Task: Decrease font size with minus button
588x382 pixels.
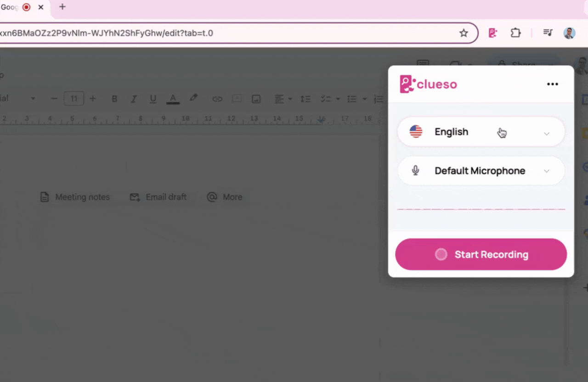Action: pos(54,99)
